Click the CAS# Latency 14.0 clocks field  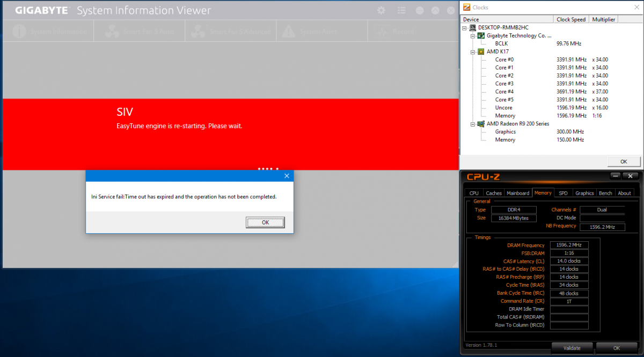[x=569, y=261]
